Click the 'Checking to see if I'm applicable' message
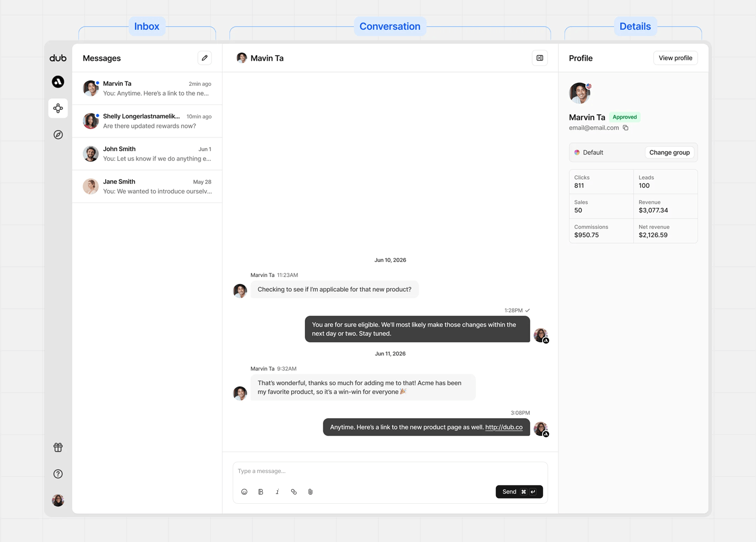756x542 pixels. (x=334, y=289)
